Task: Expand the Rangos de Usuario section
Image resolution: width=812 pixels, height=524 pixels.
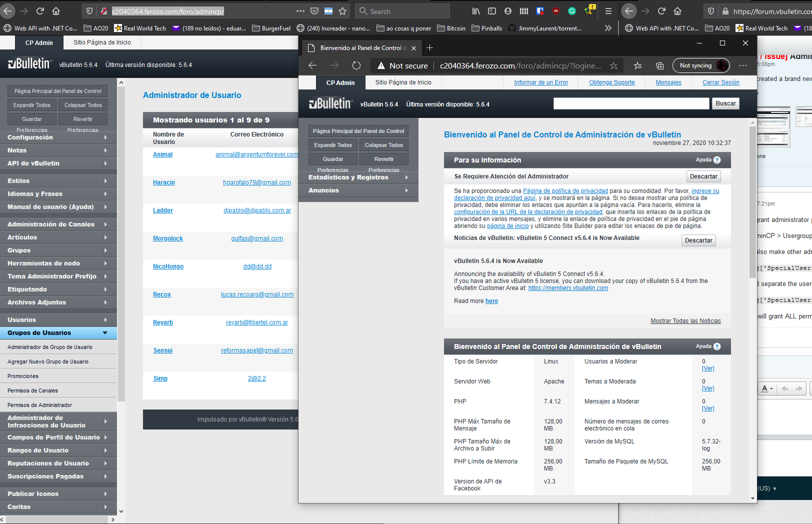Action: pyautogui.click(x=58, y=450)
